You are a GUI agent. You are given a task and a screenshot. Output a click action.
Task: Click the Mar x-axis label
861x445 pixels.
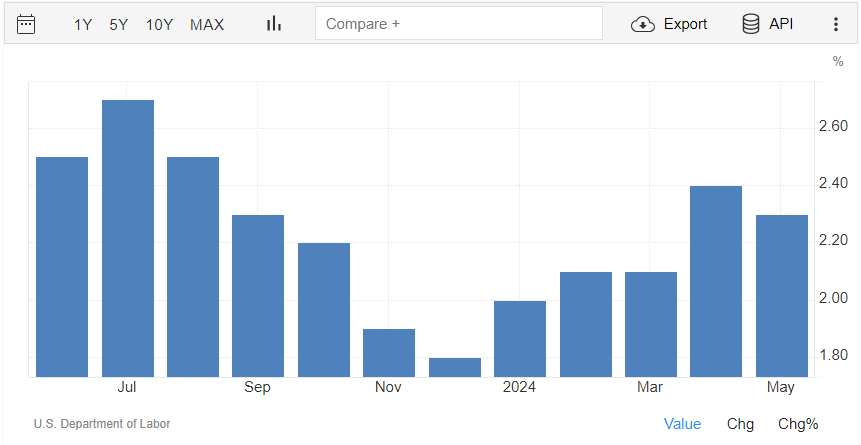[x=650, y=387]
